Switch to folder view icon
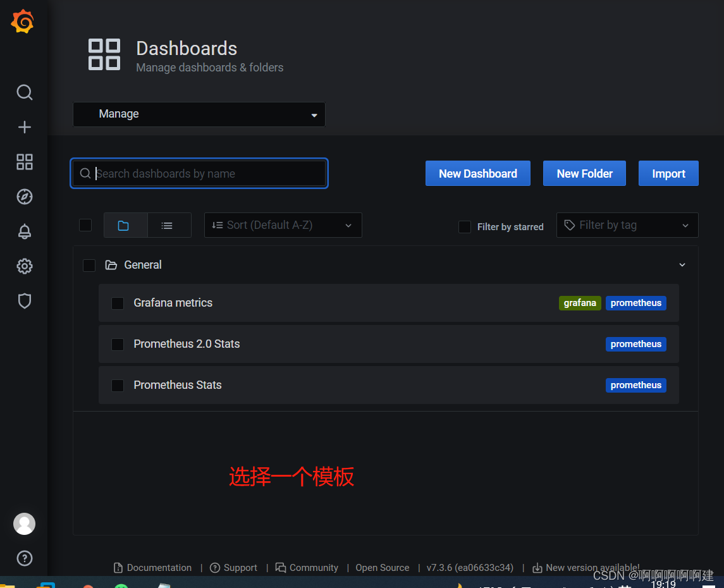This screenshot has height=588, width=724. coord(123,225)
